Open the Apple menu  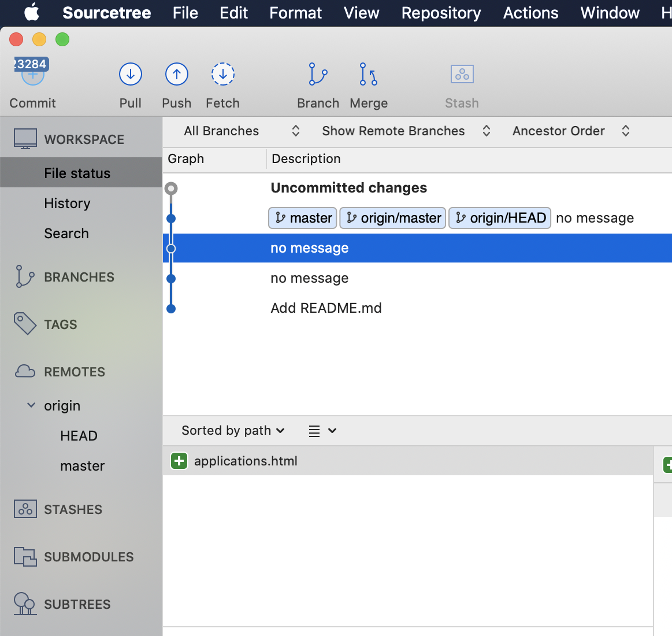(x=32, y=13)
